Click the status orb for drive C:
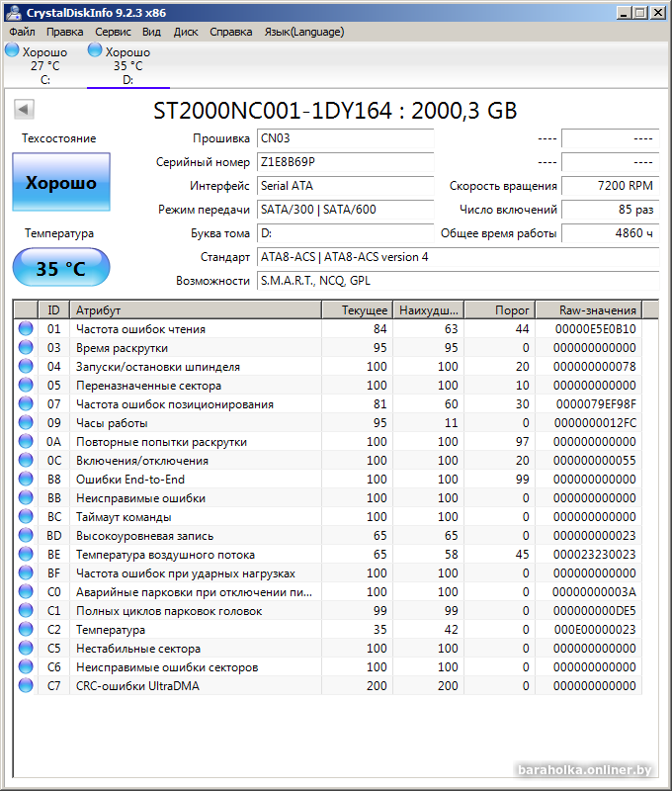 pyautogui.click(x=12, y=50)
